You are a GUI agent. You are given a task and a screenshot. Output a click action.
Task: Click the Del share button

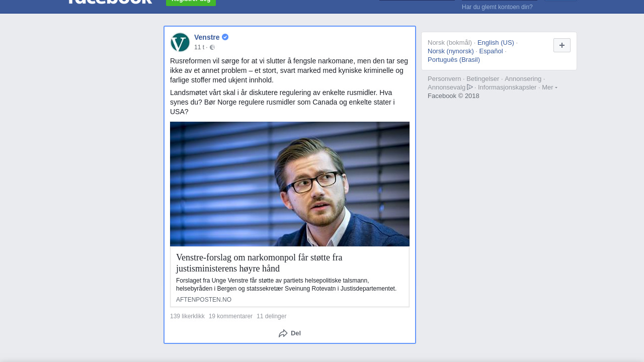[290, 333]
